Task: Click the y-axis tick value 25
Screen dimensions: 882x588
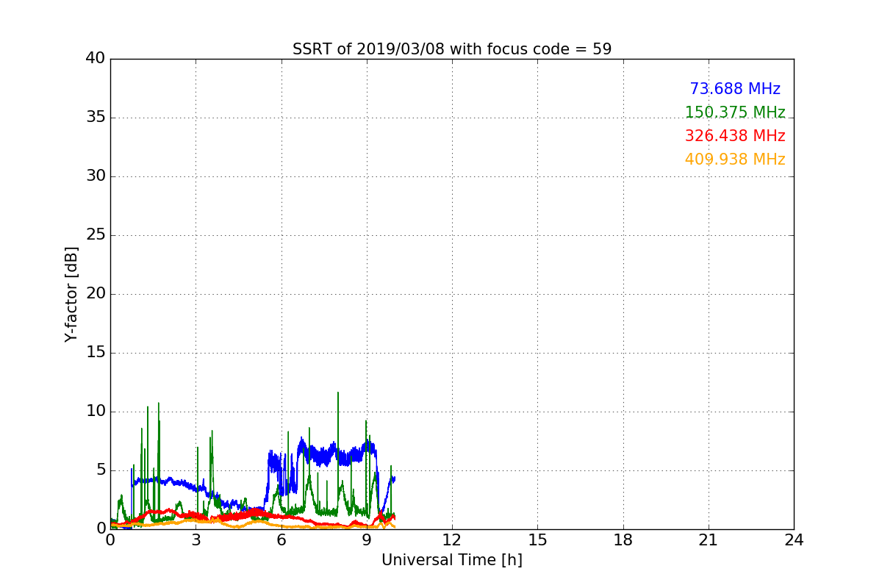Action: pyautogui.click(x=96, y=235)
